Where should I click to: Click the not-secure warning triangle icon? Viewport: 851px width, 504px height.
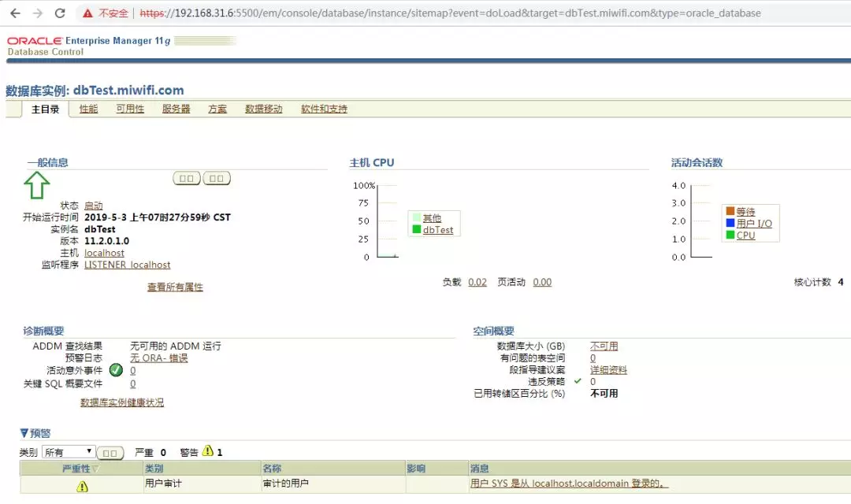tap(87, 13)
